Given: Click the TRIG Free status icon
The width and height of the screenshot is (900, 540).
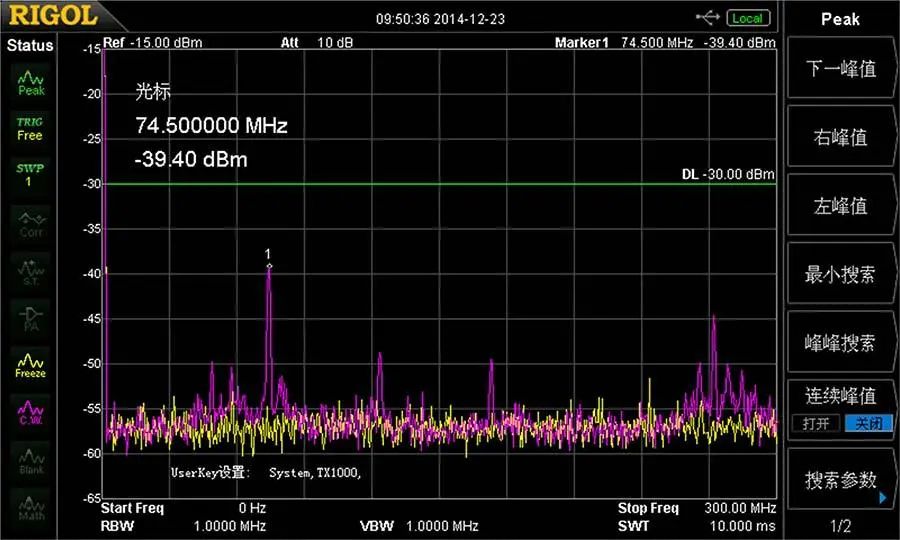Looking at the screenshot, I should (30, 129).
